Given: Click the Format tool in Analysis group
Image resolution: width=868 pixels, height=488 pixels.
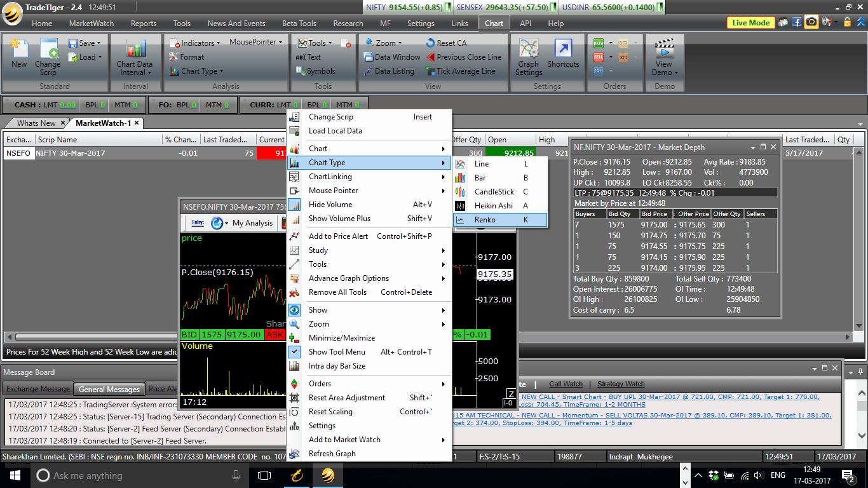Looking at the screenshot, I should click(x=187, y=57).
